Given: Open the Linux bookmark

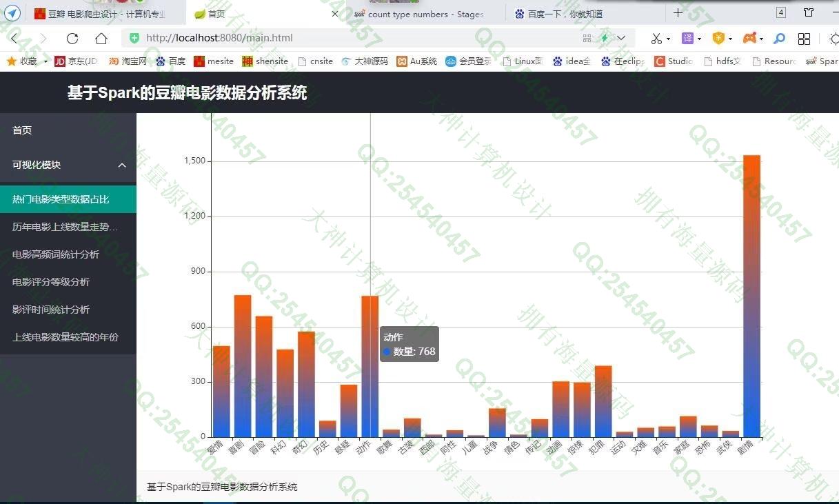Looking at the screenshot, I should point(522,61).
